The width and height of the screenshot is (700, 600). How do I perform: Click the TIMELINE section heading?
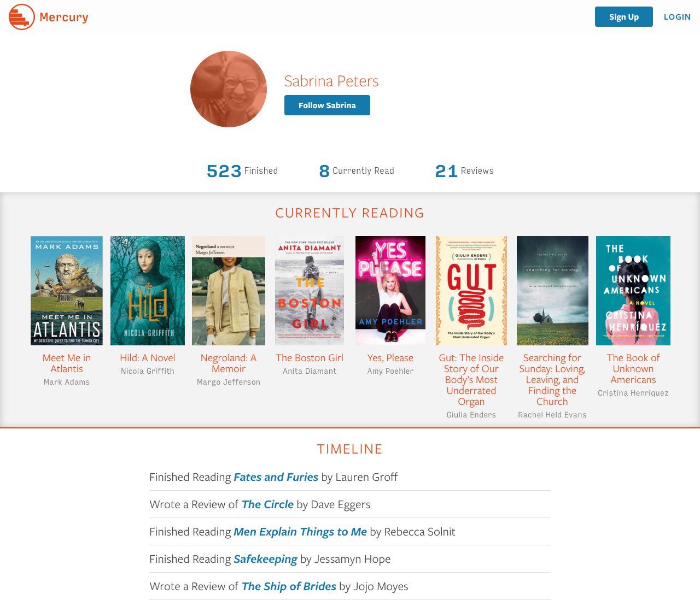tap(350, 449)
